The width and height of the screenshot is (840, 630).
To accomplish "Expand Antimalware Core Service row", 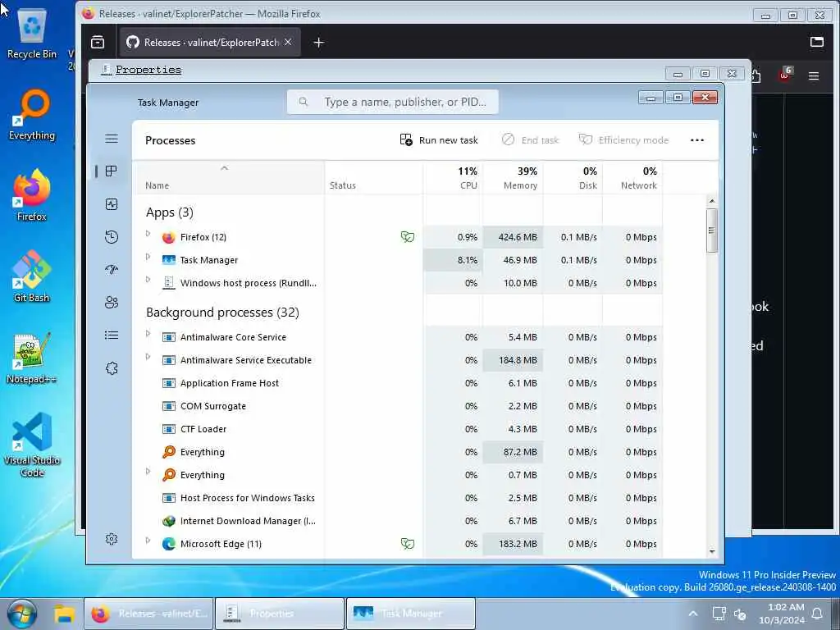I will click(148, 334).
